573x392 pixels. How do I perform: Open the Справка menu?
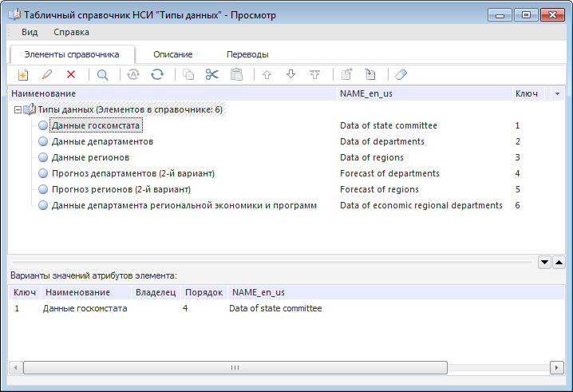click(71, 32)
